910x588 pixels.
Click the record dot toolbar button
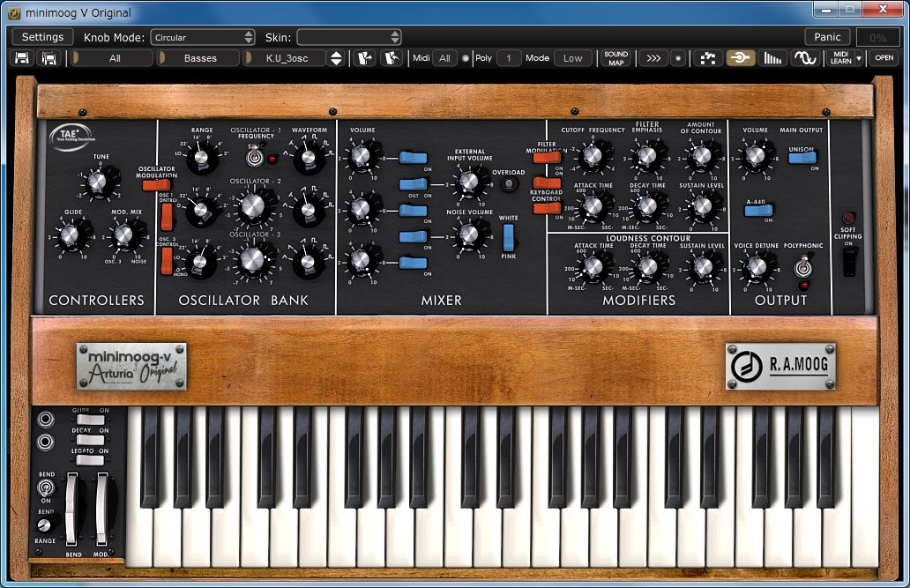(678, 58)
